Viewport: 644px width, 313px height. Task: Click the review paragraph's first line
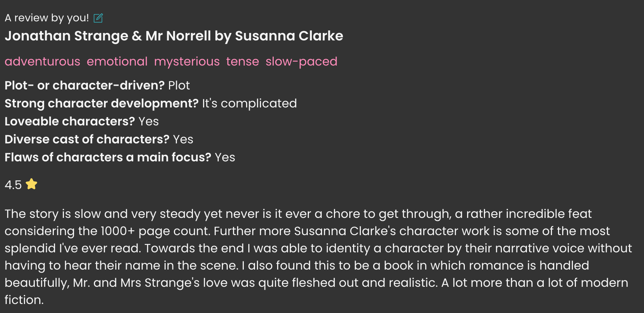(x=298, y=214)
